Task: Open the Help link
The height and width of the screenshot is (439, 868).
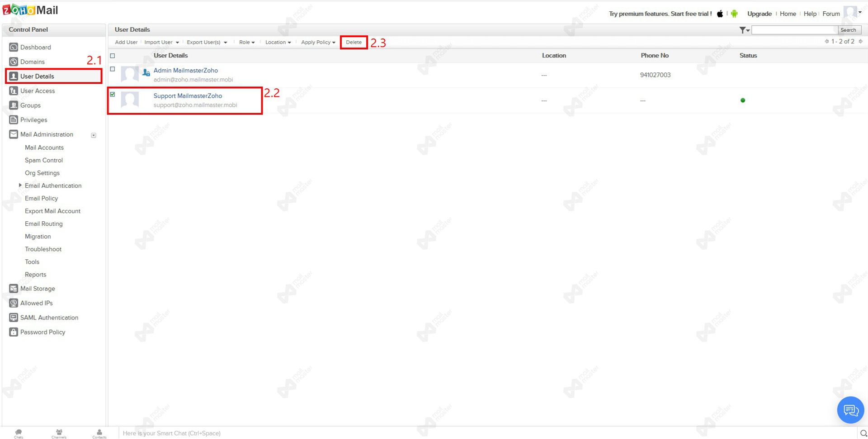Action: [810, 14]
